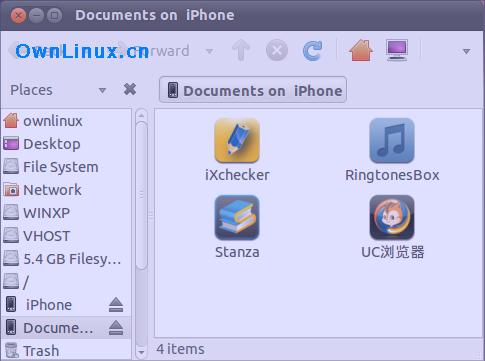Image resolution: width=485 pixels, height=361 pixels.
Task: Open the 5.4 GB Filesystem volume
Action: tap(66, 259)
